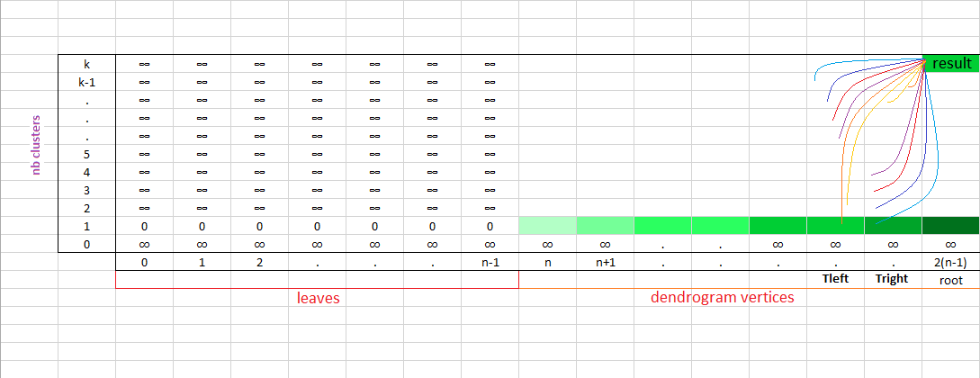
Task: Click the 2(n-1) column label cell
Action: pos(950,262)
